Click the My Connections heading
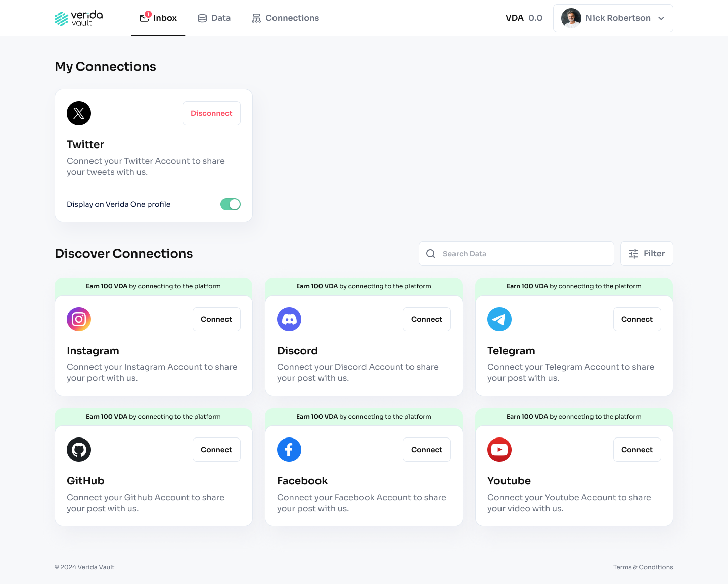 tap(105, 67)
